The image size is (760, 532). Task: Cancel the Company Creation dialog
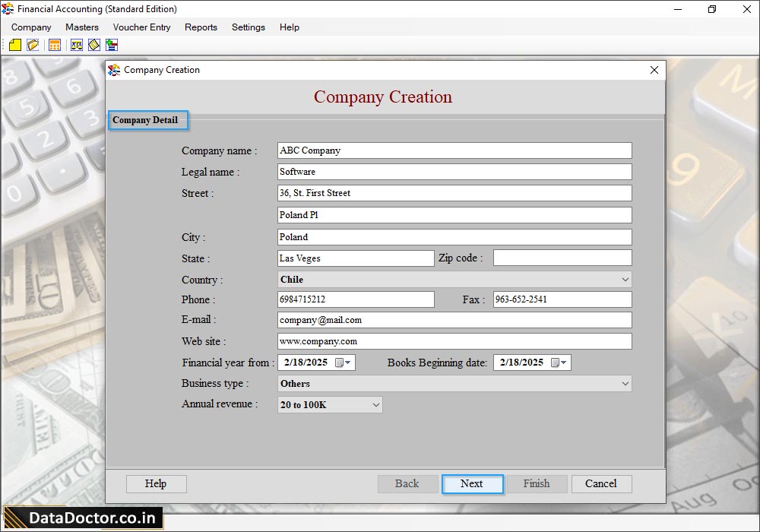click(x=601, y=484)
